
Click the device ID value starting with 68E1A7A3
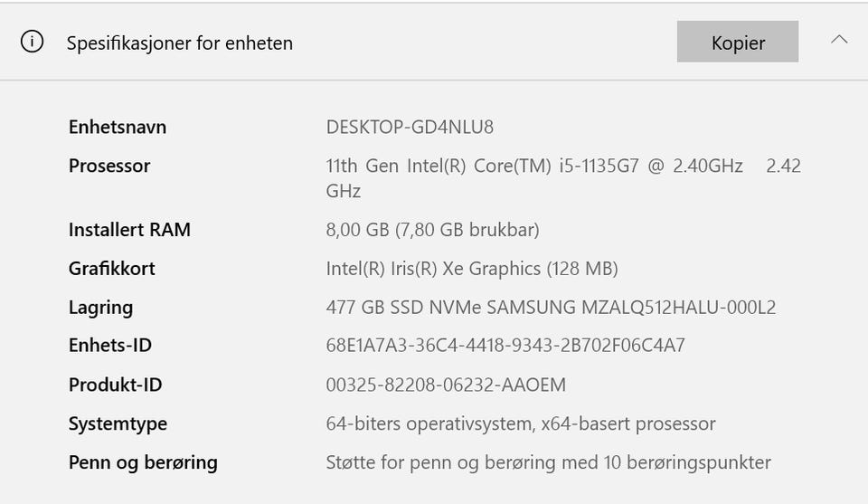pos(505,346)
